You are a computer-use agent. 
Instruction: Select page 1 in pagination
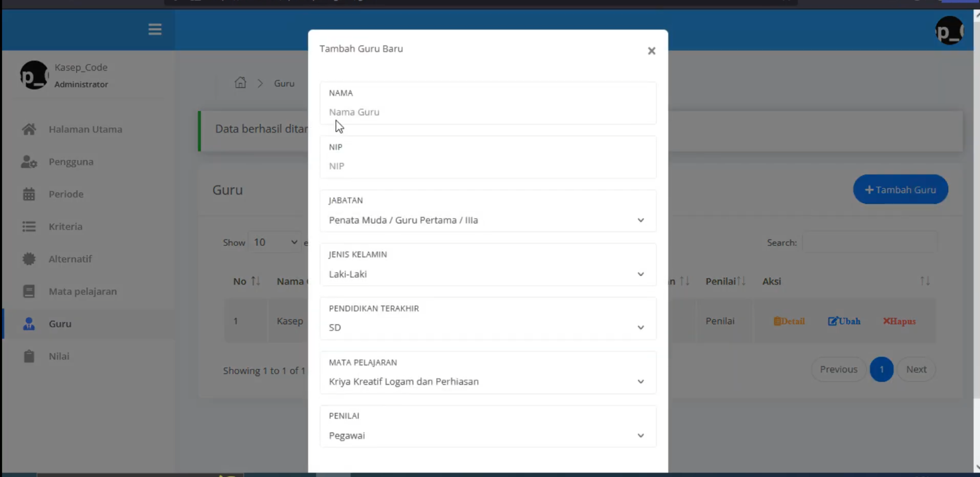tap(881, 369)
